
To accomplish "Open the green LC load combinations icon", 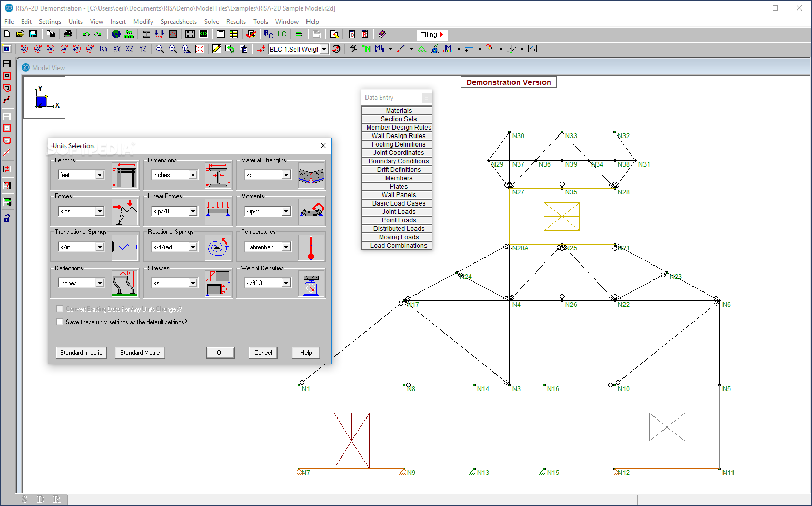I will click(282, 34).
